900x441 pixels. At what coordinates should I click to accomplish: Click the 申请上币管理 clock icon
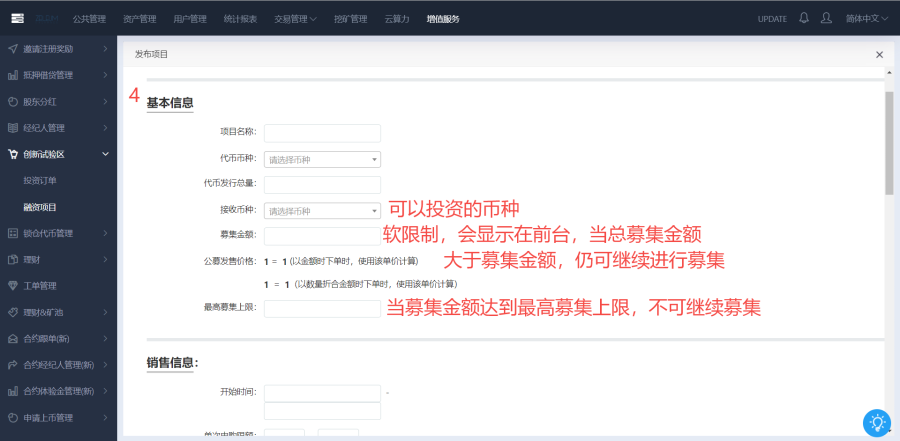pos(13,417)
